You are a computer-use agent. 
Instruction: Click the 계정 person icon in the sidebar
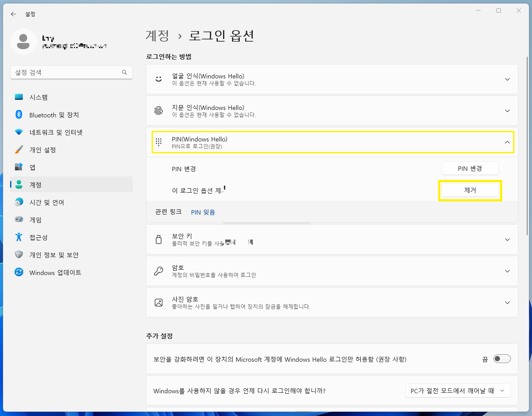click(18, 185)
